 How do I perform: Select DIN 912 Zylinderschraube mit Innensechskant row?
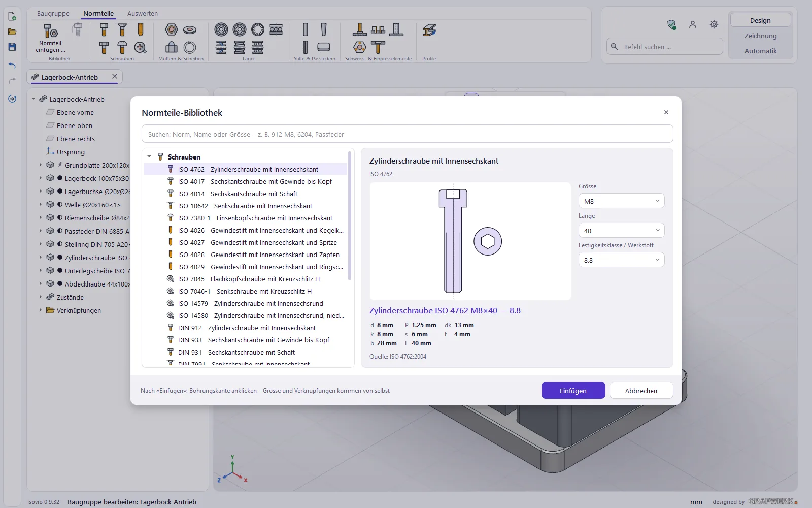pyautogui.click(x=246, y=328)
